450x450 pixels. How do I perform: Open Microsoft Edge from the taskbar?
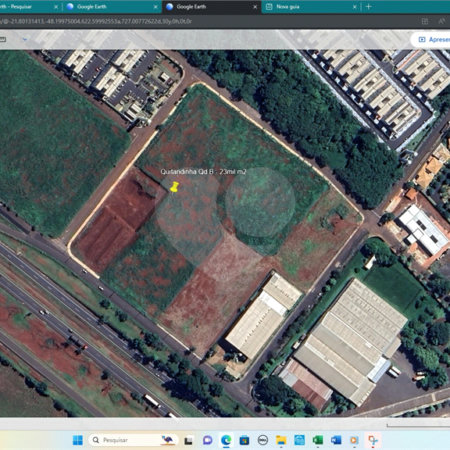point(226,440)
